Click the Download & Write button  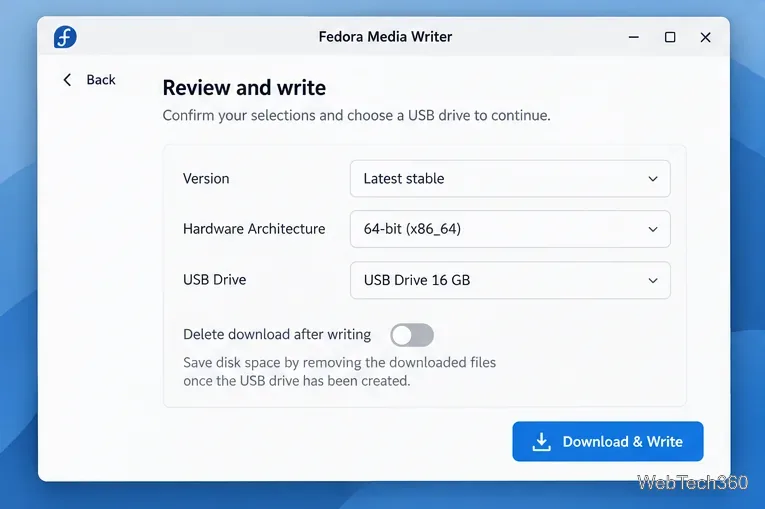[607, 441]
